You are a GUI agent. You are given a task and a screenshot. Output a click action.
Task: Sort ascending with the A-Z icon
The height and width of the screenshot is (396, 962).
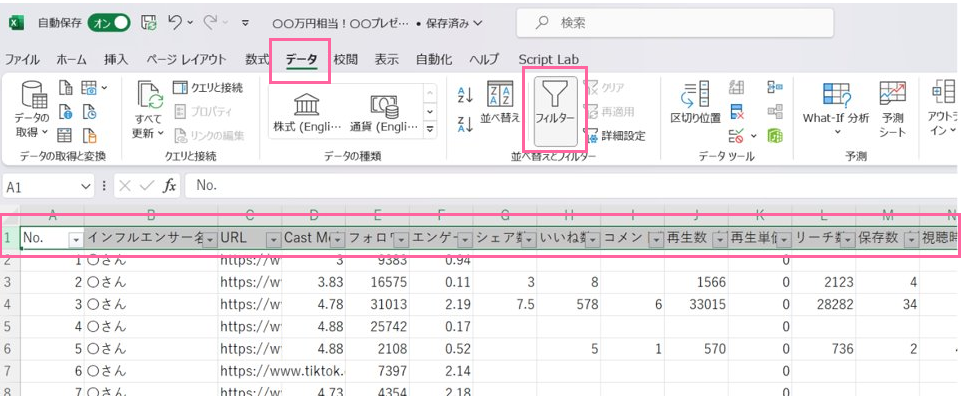[466, 95]
